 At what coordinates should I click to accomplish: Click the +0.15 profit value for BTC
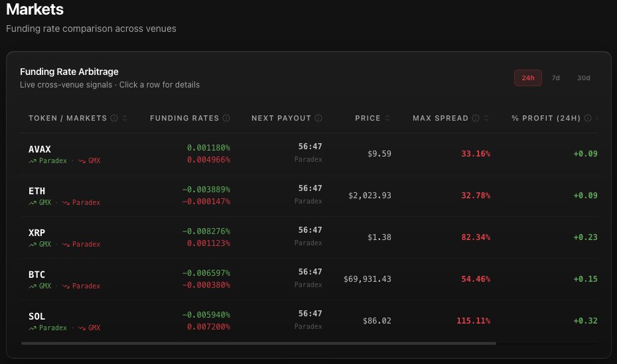tap(586, 279)
